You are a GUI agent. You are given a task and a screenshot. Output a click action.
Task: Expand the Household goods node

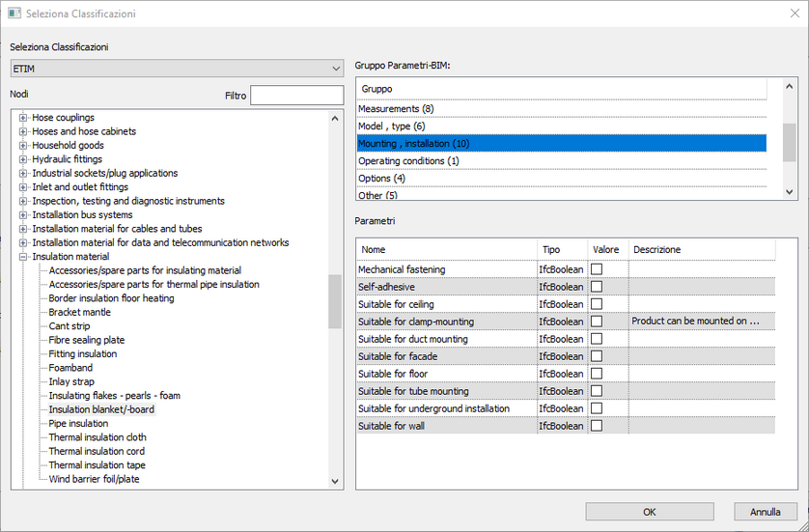(x=23, y=146)
